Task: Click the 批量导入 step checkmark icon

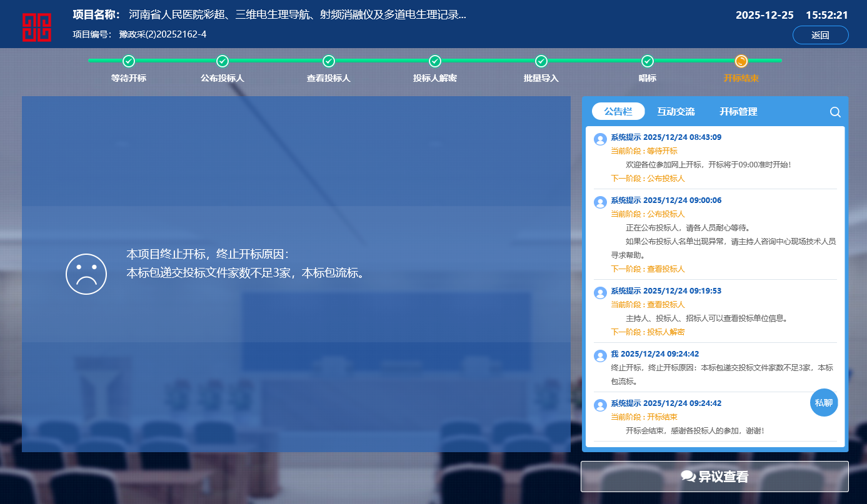Action: click(541, 61)
